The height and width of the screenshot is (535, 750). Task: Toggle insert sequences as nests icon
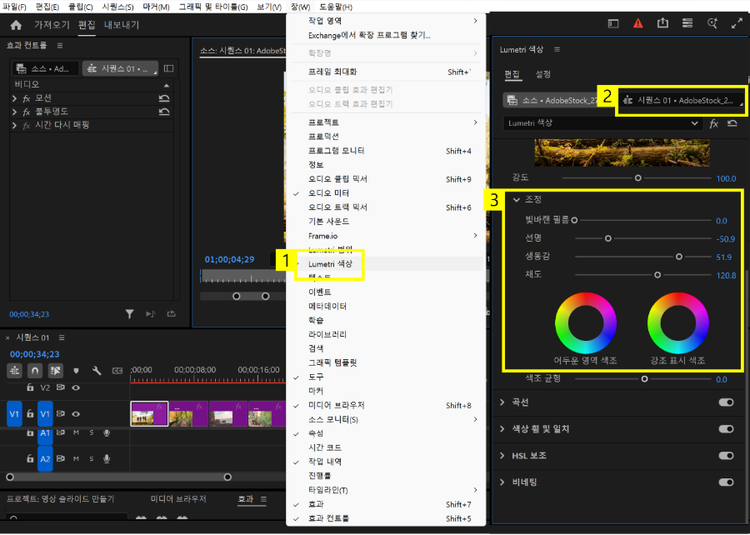15,371
